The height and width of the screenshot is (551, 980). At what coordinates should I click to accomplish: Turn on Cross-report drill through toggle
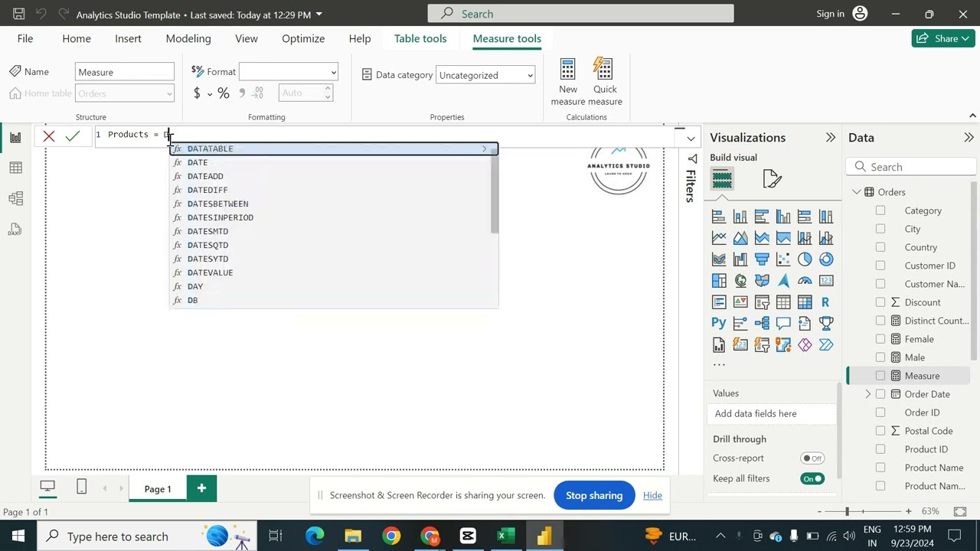(812, 458)
